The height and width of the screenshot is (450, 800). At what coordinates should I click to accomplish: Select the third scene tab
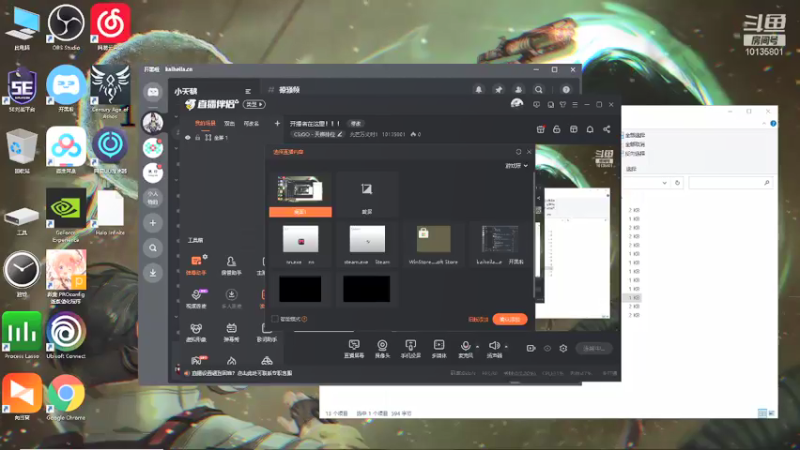coord(251,123)
